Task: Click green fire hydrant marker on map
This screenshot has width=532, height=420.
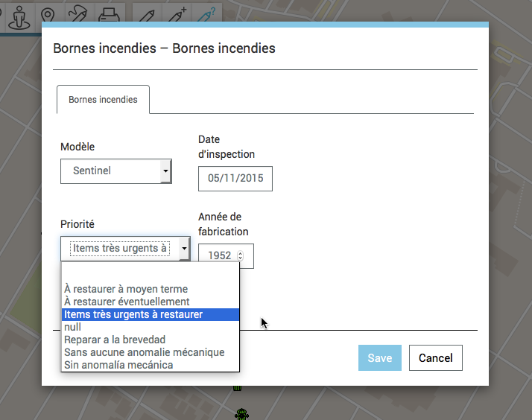Action: 241,414
